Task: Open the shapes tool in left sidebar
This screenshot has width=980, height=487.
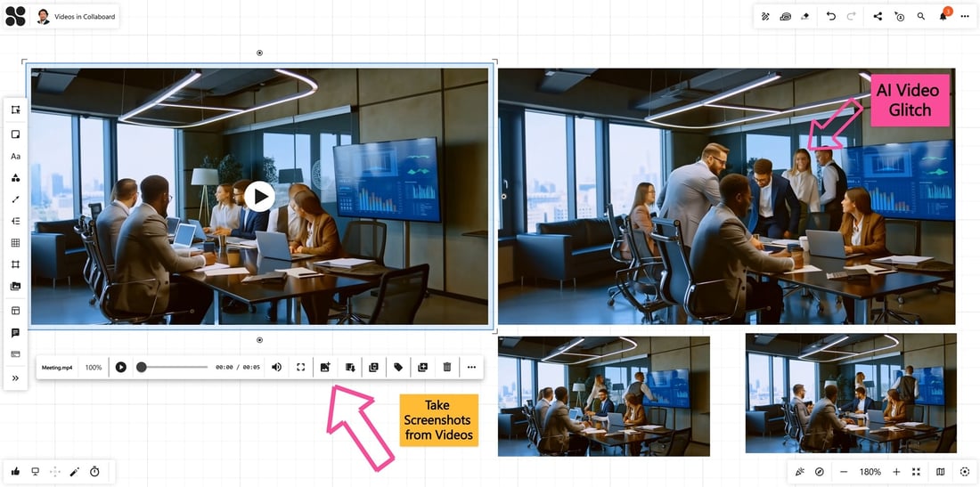Action: [16, 178]
